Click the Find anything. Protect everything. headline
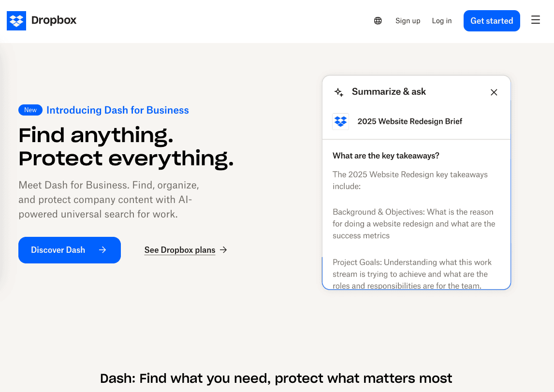This screenshot has width=554, height=392. click(x=126, y=146)
